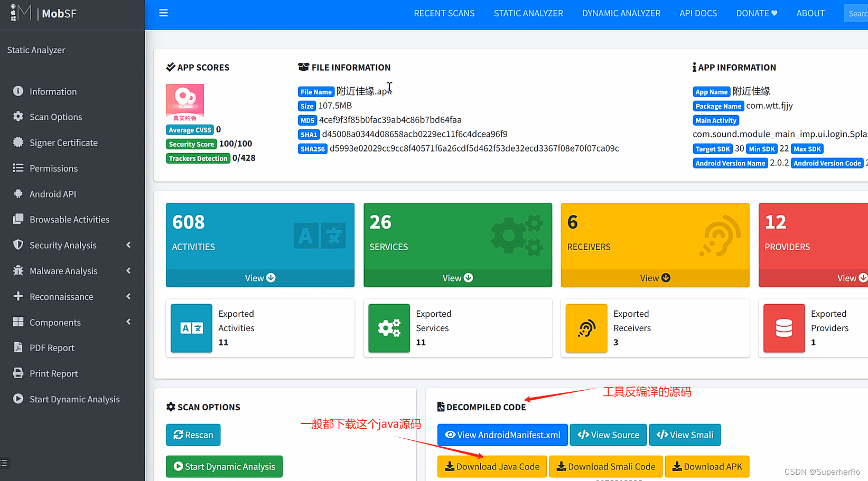Image resolution: width=868 pixels, height=481 pixels.
Task: Click the Scan Options gear icon in sidebar
Action: [18, 117]
